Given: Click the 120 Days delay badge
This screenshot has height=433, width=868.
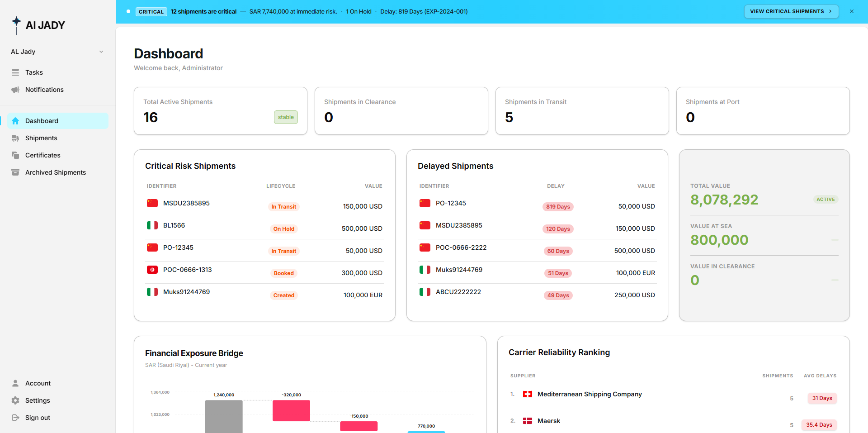Looking at the screenshot, I should [558, 229].
